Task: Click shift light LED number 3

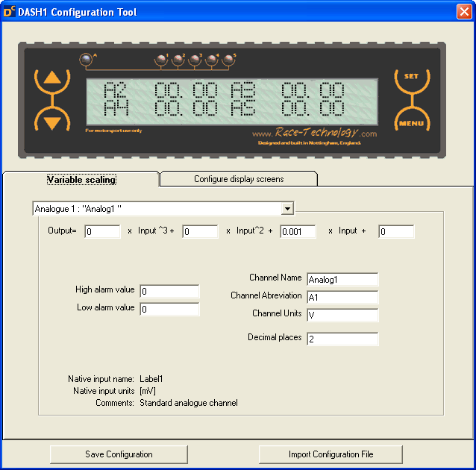Action: coord(195,60)
